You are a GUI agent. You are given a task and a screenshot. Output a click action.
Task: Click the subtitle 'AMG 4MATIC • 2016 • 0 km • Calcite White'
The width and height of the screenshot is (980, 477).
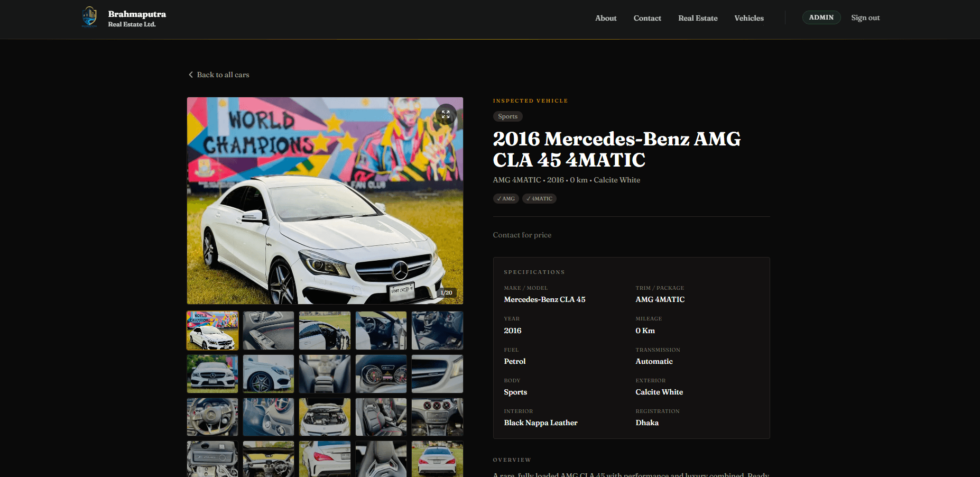tap(566, 180)
